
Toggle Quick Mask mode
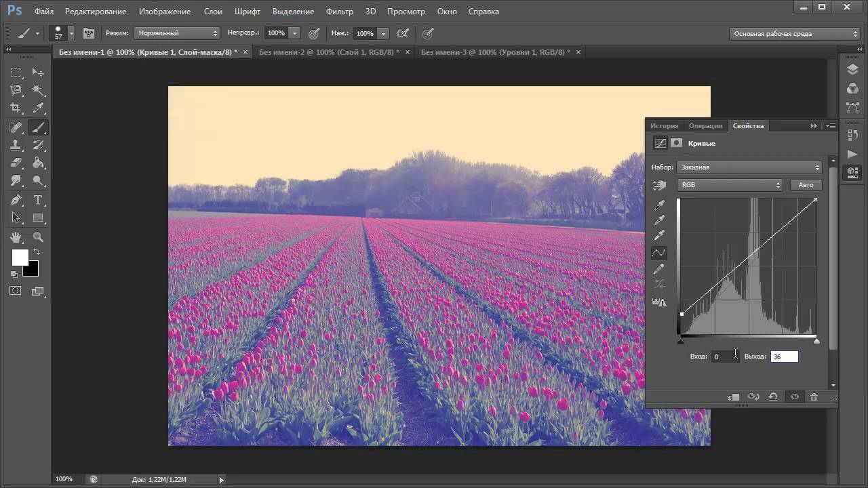click(x=16, y=291)
